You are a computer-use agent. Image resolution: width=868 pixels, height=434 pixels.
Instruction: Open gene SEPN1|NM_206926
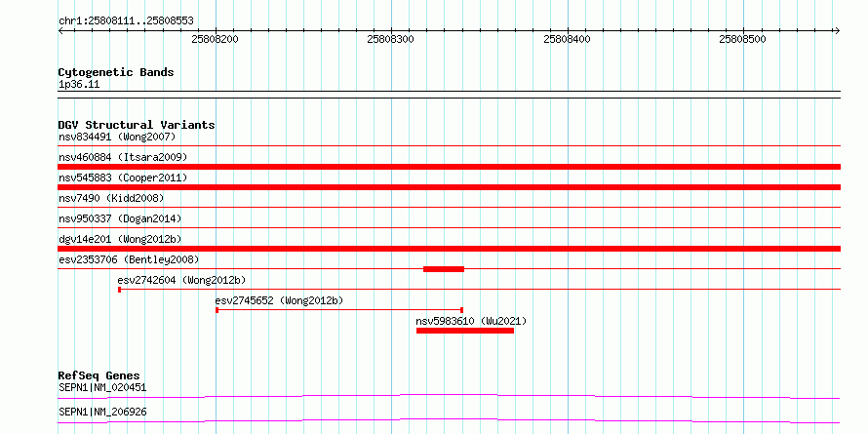(x=102, y=413)
